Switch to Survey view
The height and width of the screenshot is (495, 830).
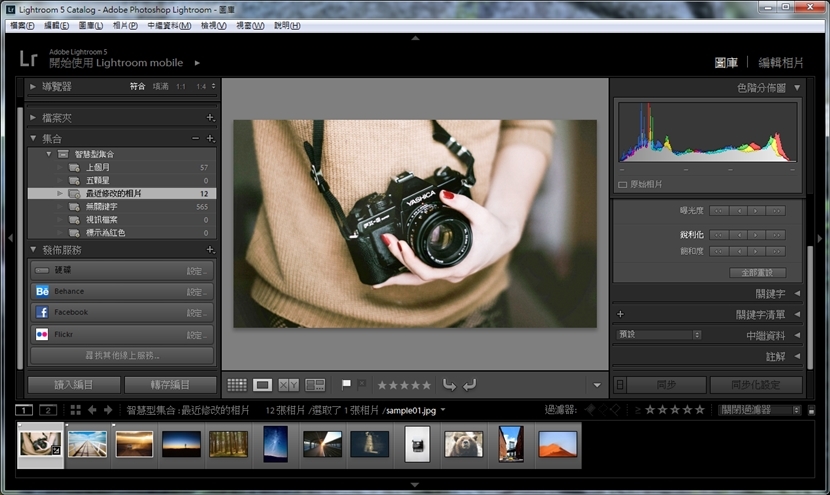point(315,385)
